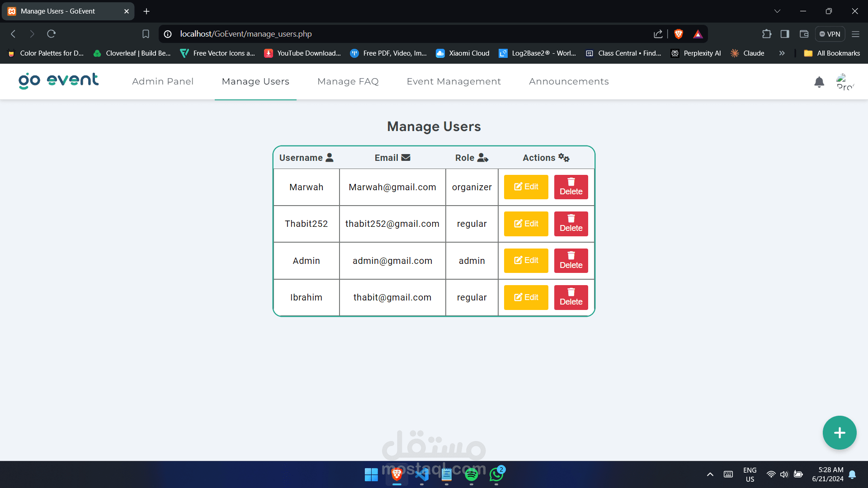Reload the page with refresh icon
The height and width of the screenshot is (488, 868).
[x=51, y=34]
